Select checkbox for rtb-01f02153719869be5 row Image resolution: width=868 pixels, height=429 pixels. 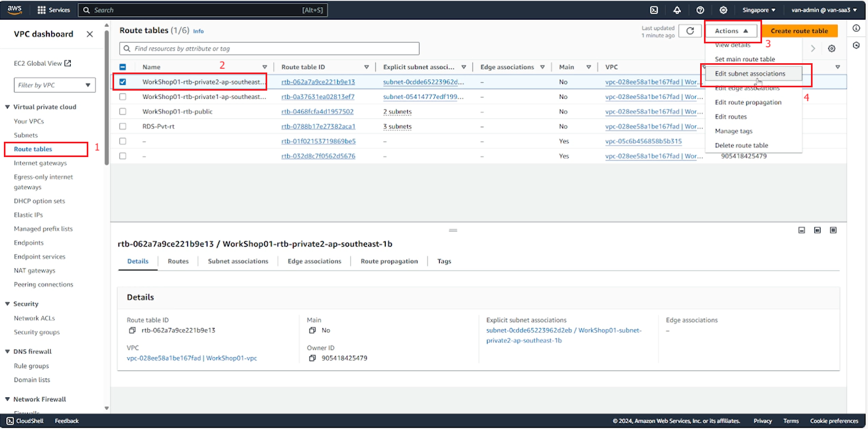pos(123,141)
